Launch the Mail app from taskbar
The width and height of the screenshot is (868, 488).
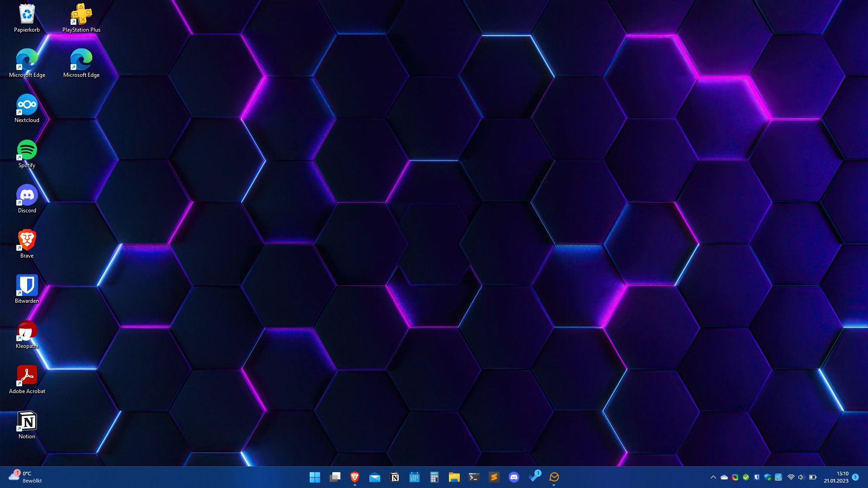(x=375, y=477)
